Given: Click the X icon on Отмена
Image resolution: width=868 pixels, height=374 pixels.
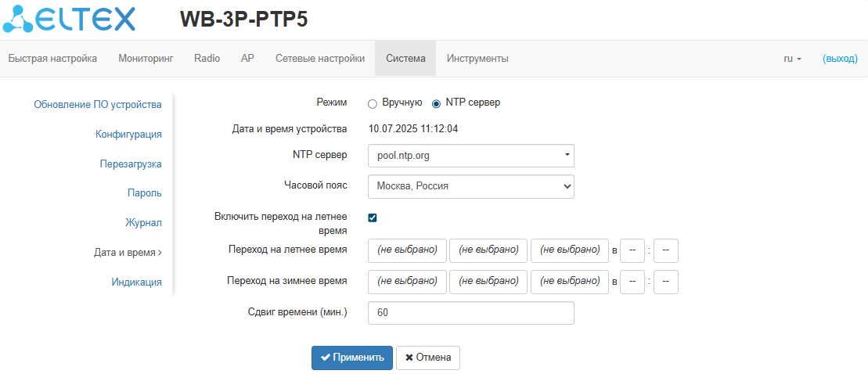Looking at the screenshot, I should coord(409,358).
